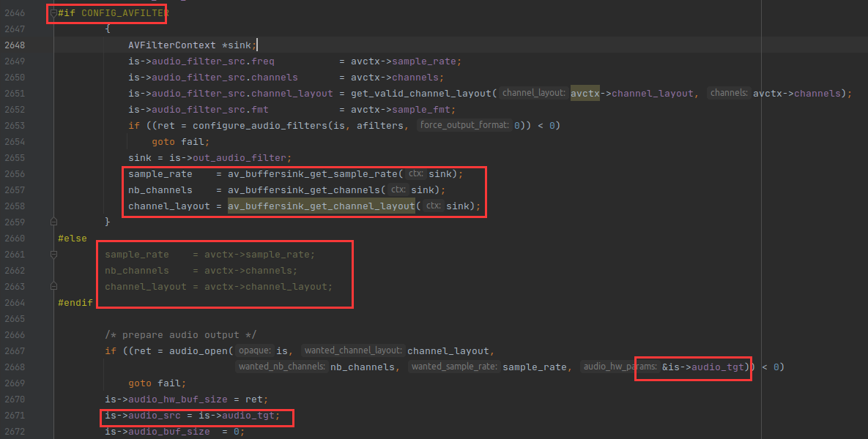This screenshot has width=868, height=439.
Task: Place cursor on AVFilterContext type name
Action: click(x=172, y=45)
